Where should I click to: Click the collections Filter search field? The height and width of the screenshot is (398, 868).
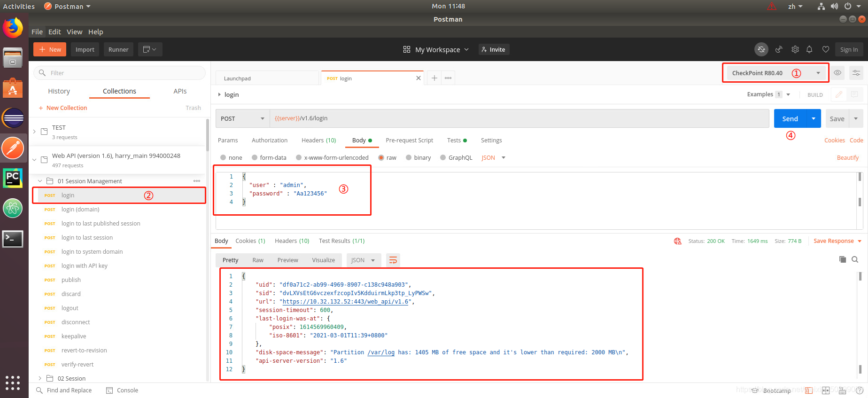[x=120, y=73]
